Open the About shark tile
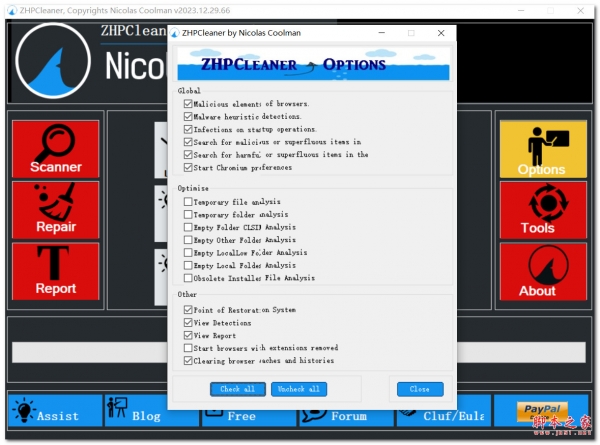 [543, 272]
